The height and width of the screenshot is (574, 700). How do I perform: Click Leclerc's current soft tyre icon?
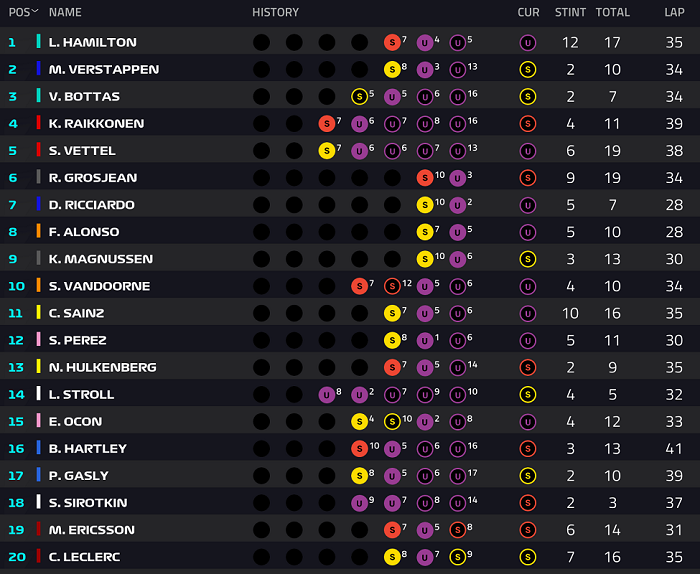tap(528, 557)
